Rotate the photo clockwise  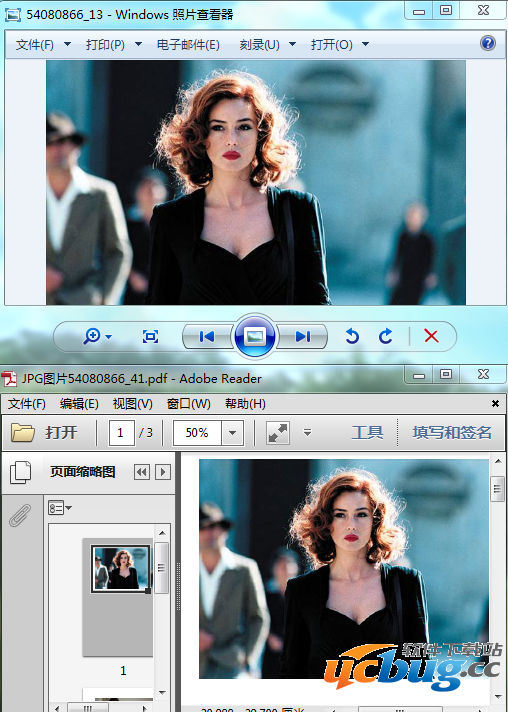385,336
